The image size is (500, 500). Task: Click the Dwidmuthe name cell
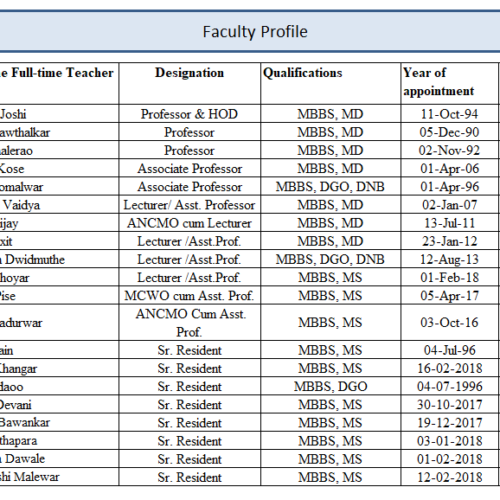point(59,259)
